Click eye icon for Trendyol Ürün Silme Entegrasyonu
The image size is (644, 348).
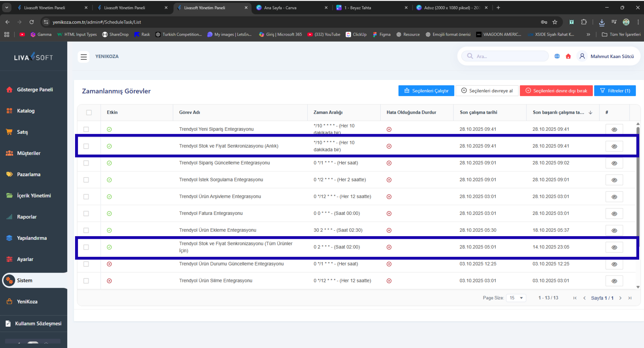pyautogui.click(x=614, y=281)
